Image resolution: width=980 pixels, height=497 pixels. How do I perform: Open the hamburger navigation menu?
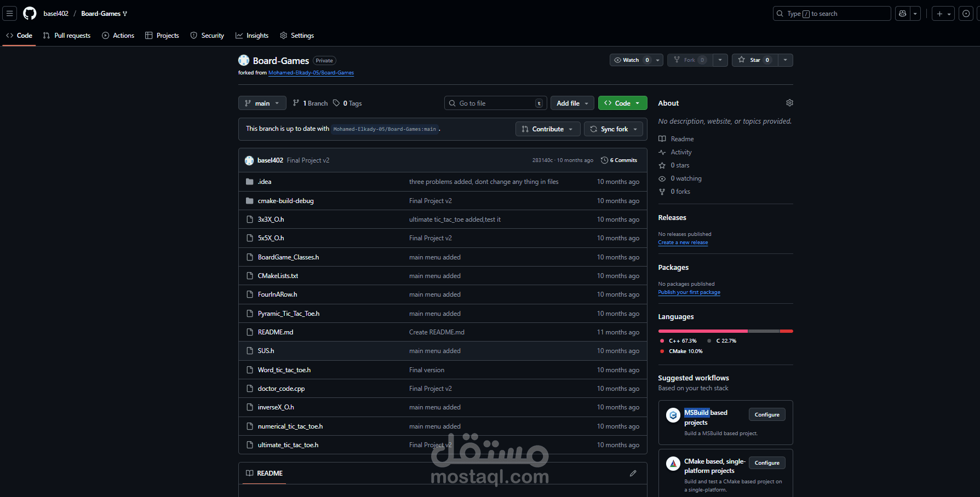(10, 14)
